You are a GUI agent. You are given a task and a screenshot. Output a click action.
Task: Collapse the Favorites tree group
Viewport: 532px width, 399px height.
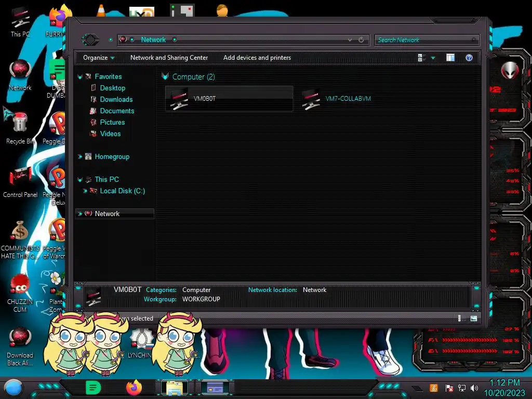click(80, 77)
